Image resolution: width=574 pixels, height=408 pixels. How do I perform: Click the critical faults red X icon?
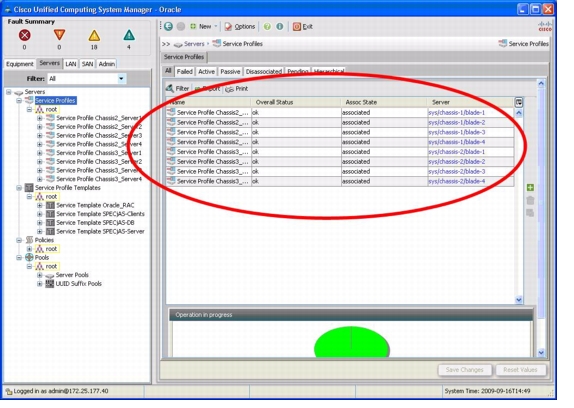tap(25, 35)
